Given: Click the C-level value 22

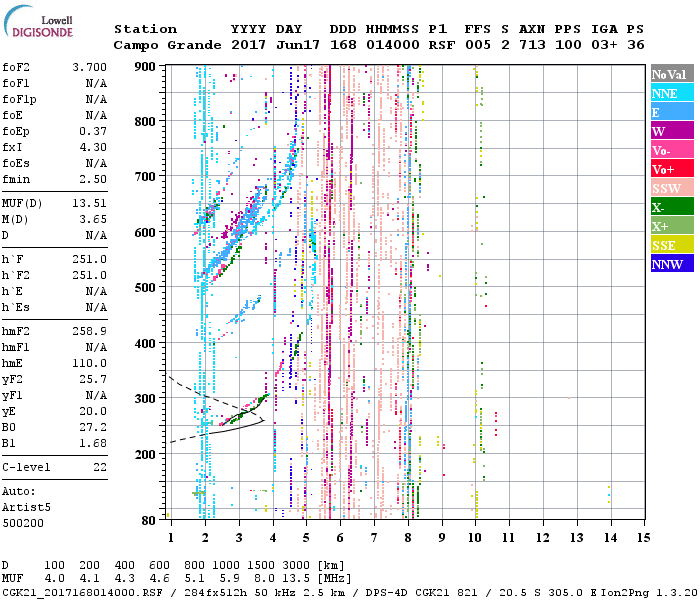Looking at the screenshot, I should (x=99, y=467).
